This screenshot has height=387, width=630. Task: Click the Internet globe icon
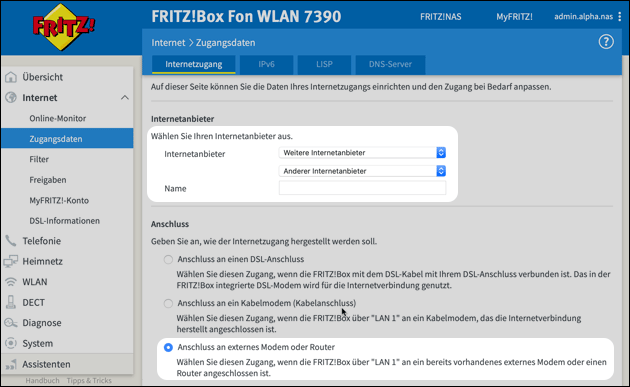11,98
